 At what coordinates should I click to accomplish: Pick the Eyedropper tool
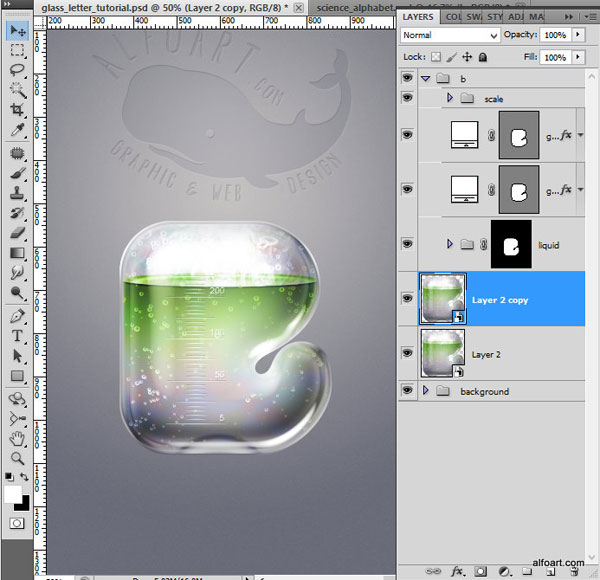[x=17, y=130]
